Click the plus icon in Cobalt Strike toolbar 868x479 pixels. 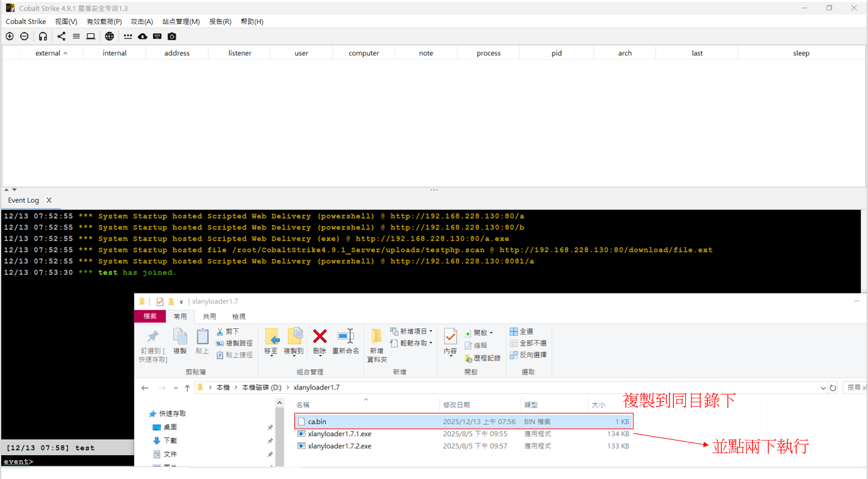[9, 37]
